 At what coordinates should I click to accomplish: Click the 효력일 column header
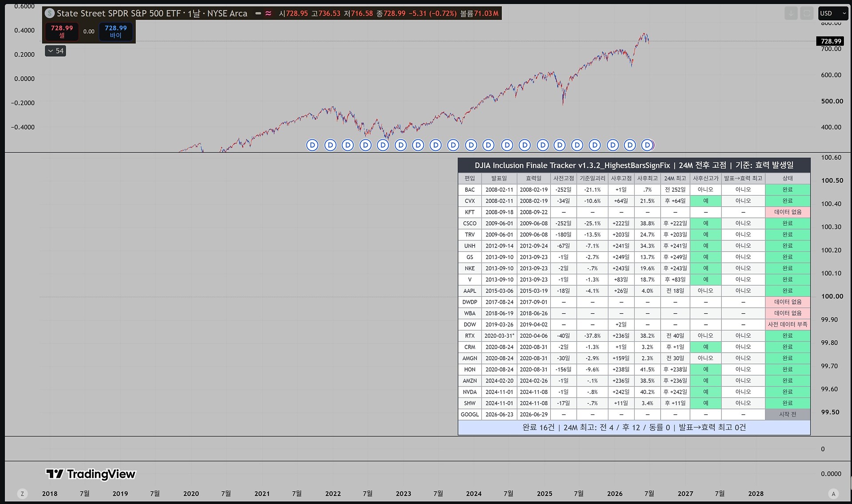pyautogui.click(x=534, y=178)
